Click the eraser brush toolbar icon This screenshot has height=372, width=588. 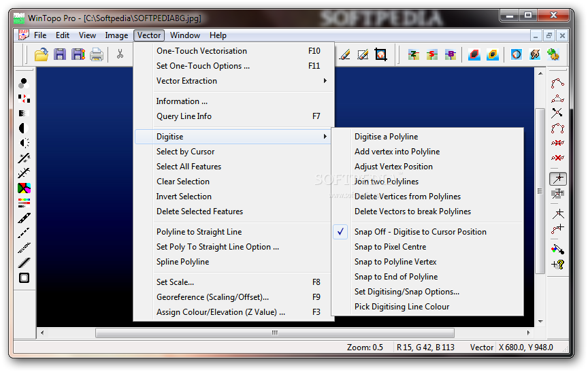click(344, 54)
